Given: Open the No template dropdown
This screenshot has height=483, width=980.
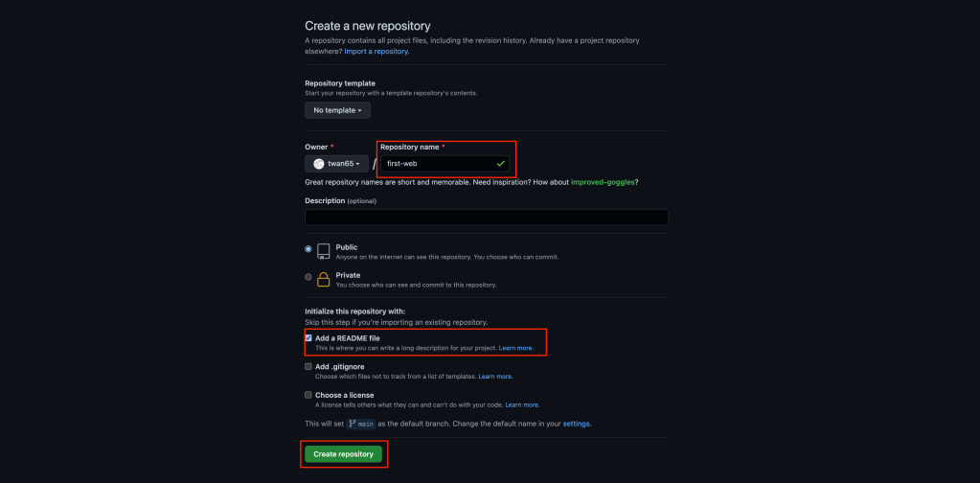Looking at the screenshot, I should [x=337, y=110].
